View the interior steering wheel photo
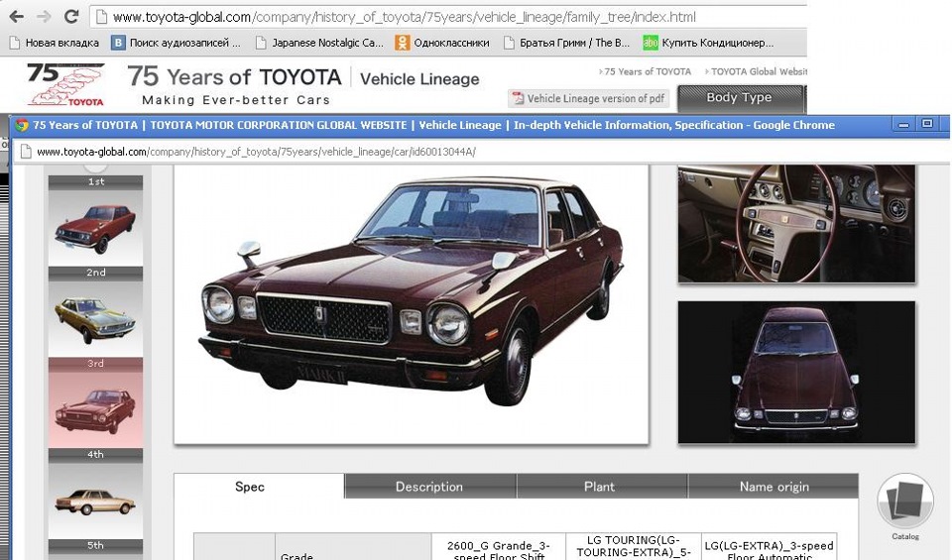Image resolution: width=952 pixels, height=560 pixels. 796,223
